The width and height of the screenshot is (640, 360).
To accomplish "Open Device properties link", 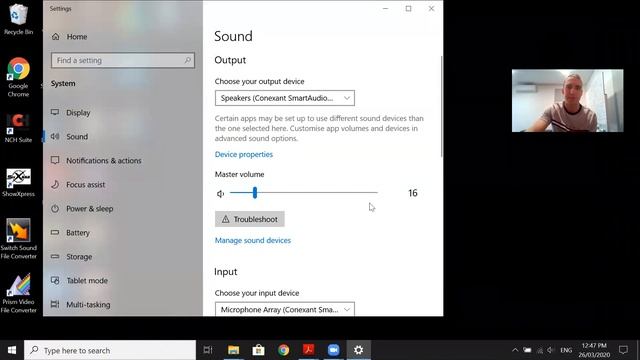I will click(x=244, y=154).
